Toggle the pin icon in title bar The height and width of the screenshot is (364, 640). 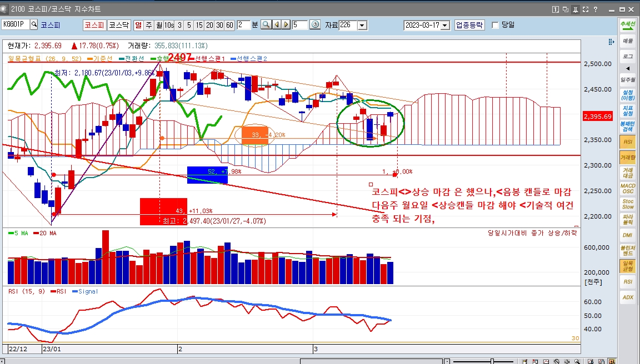coord(576,9)
